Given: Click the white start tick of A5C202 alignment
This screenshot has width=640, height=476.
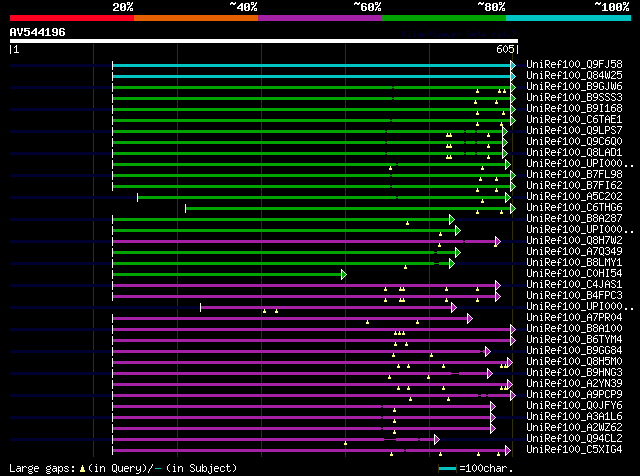Looking at the screenshot, I should click(138, 198).
